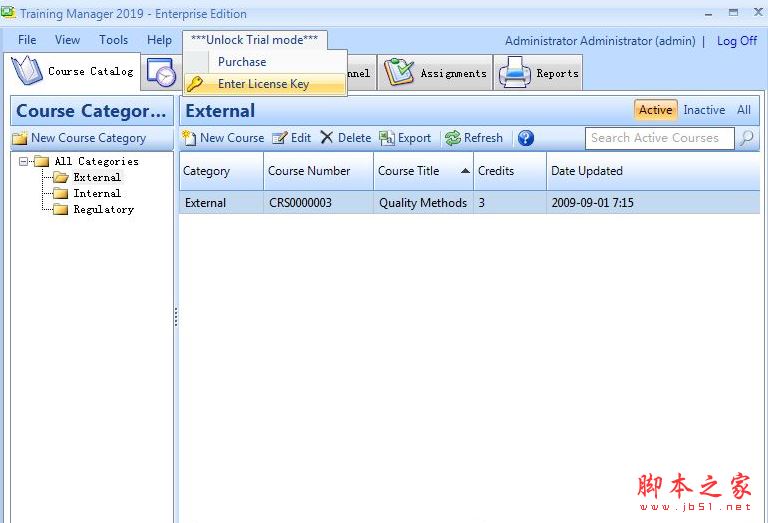Click the Refresh toolbar button
768x523 pixels.
(x=474, y=138)
